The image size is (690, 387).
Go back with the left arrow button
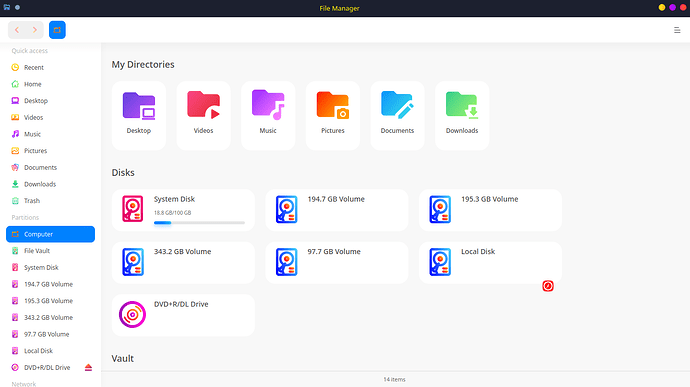tap(17, 30)
